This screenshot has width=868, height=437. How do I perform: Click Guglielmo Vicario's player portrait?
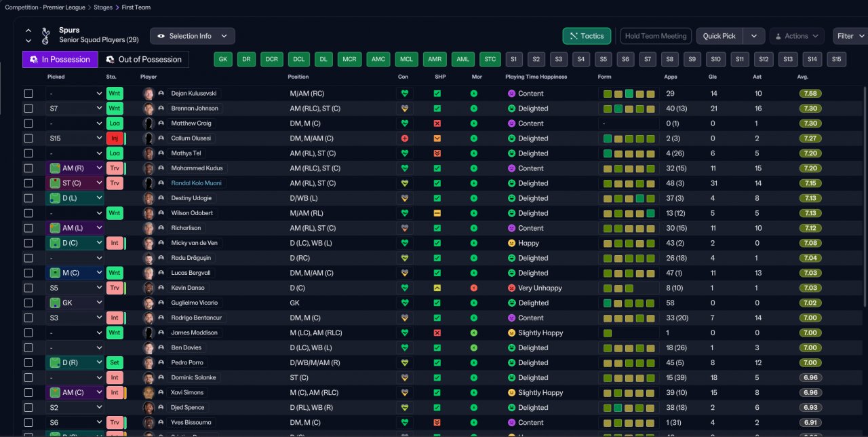tap(149, 303)
